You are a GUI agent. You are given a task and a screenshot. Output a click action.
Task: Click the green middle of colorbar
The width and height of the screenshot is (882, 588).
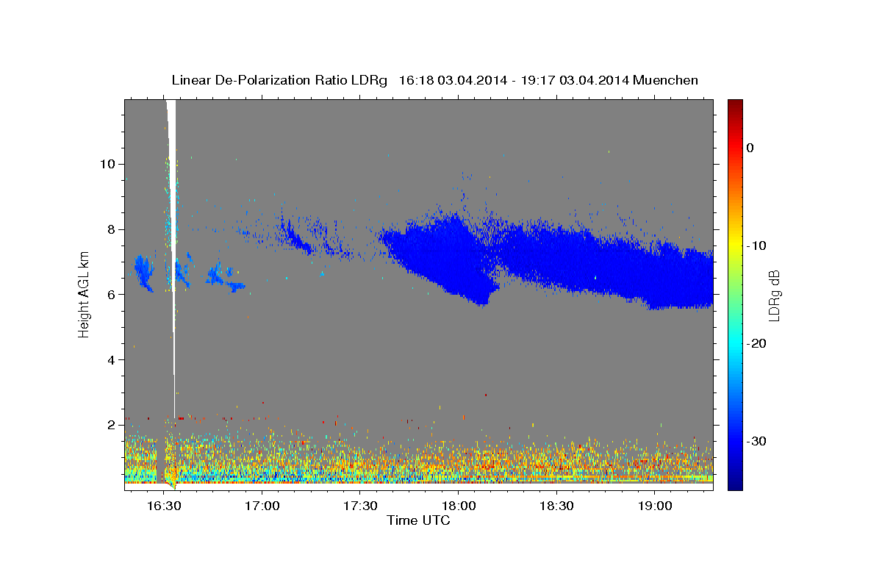tap(734, 294)
